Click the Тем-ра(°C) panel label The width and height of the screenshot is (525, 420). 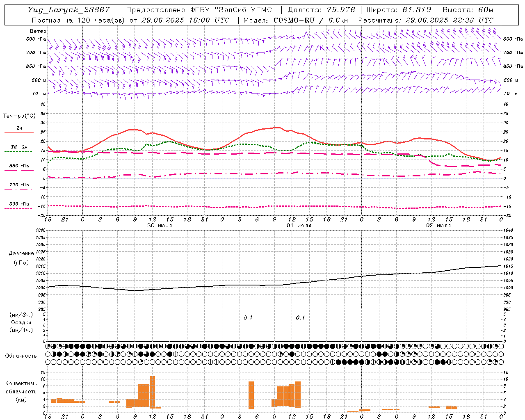point(19,116)
